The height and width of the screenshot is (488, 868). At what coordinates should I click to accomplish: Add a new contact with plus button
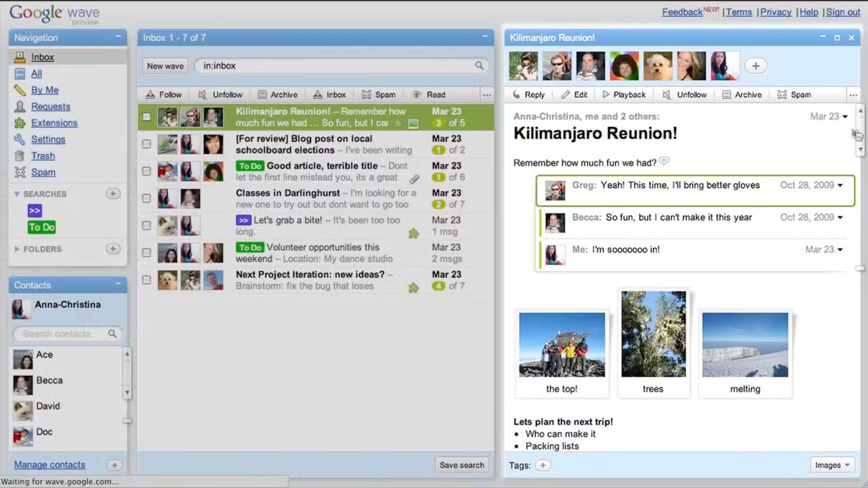(114, 465)
